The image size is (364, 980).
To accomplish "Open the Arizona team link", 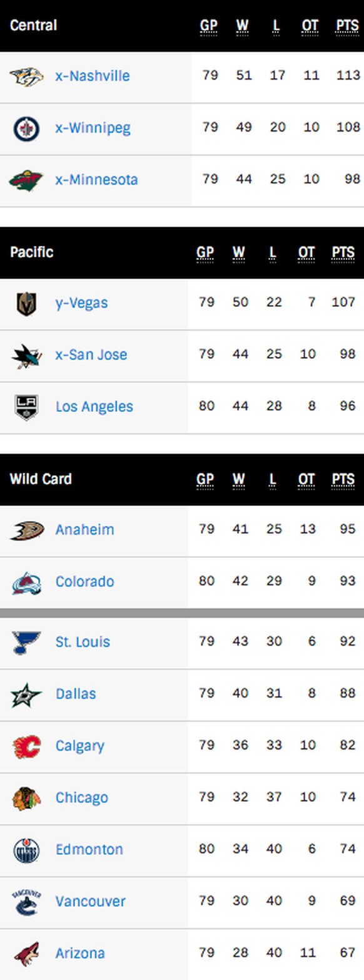I will (x=80, y=954).
